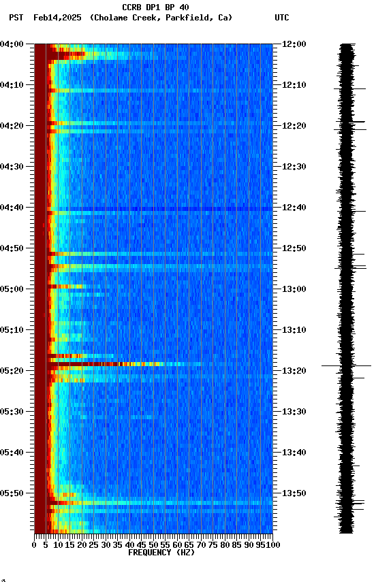Click the 12:00 UTC time label
Viewport: 376px width, 588px height.
click(294, 44)
